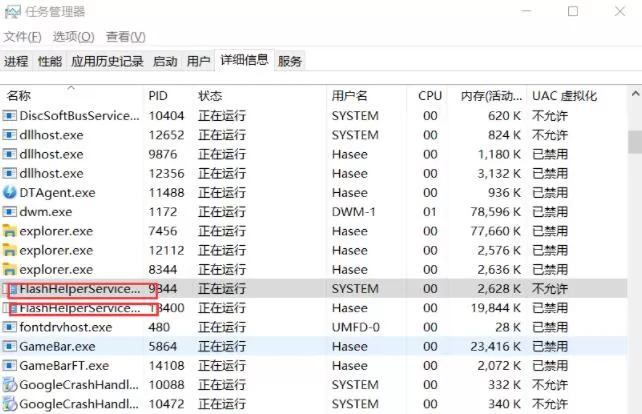Click the DiscSoftBusService process icon
Screen dimensions: 642x414
click(x=9, y=116)
